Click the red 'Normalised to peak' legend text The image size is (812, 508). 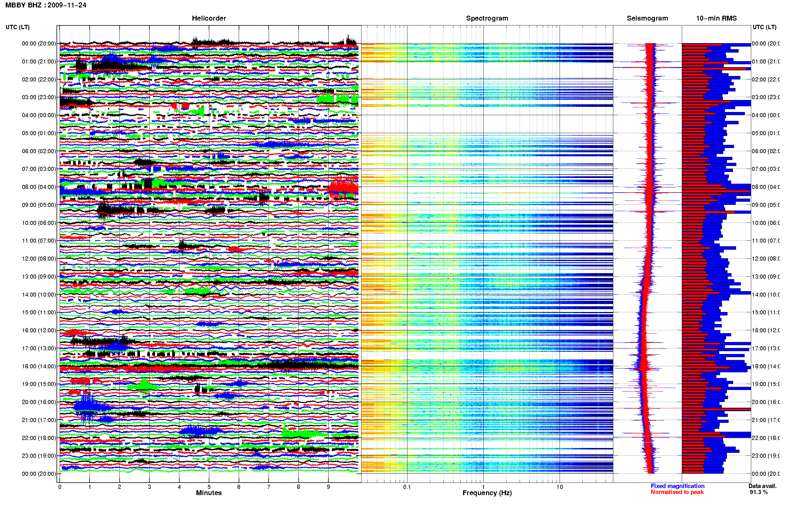(x=677, y=492)
